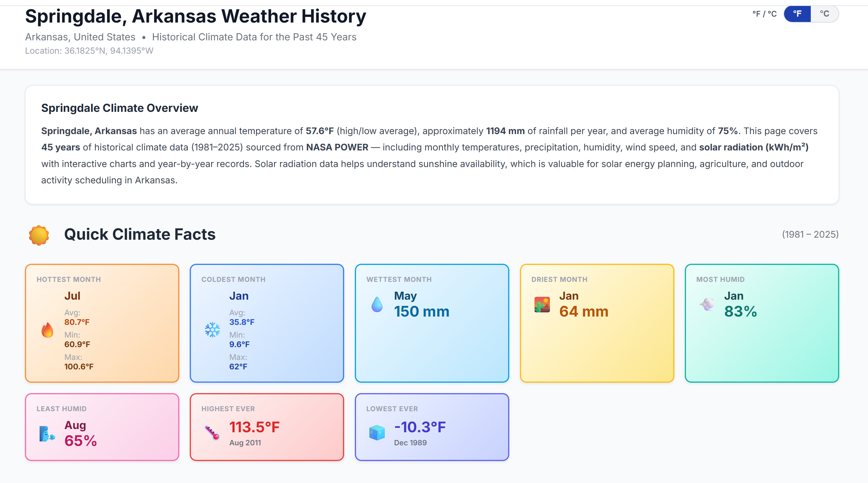
Task: Click the Springdale Climate Overview heading
Action: (120, 108)
